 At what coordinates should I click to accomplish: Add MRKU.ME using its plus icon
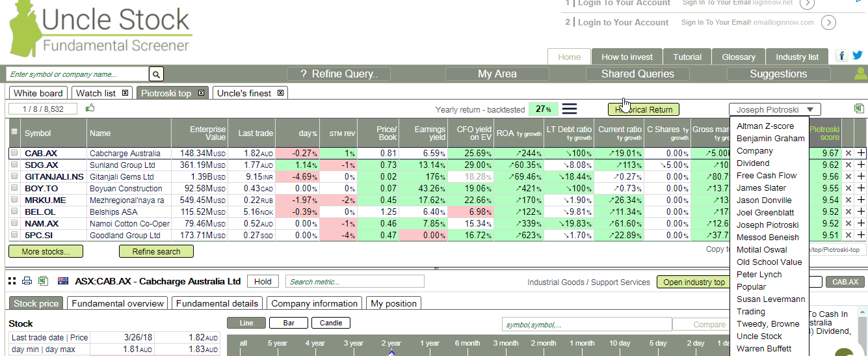[861, 200]
